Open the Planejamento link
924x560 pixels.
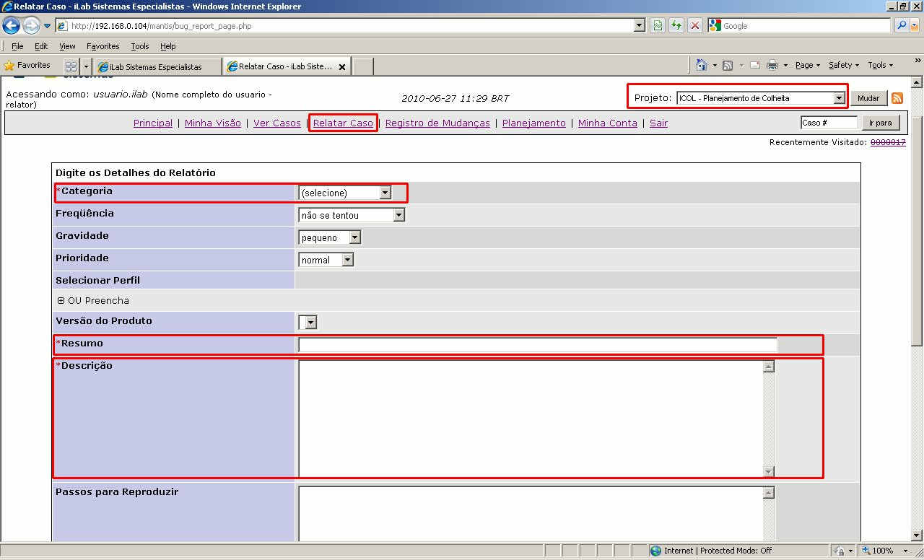[x=534, y=123]
